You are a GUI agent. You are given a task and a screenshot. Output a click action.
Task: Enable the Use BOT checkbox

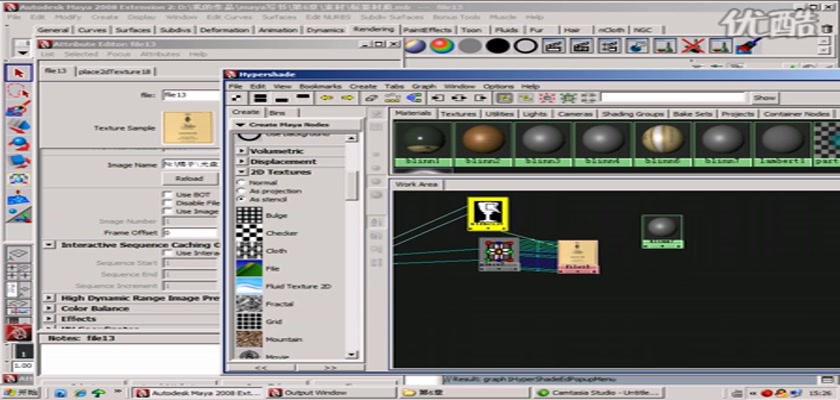(x=168, y=194)
